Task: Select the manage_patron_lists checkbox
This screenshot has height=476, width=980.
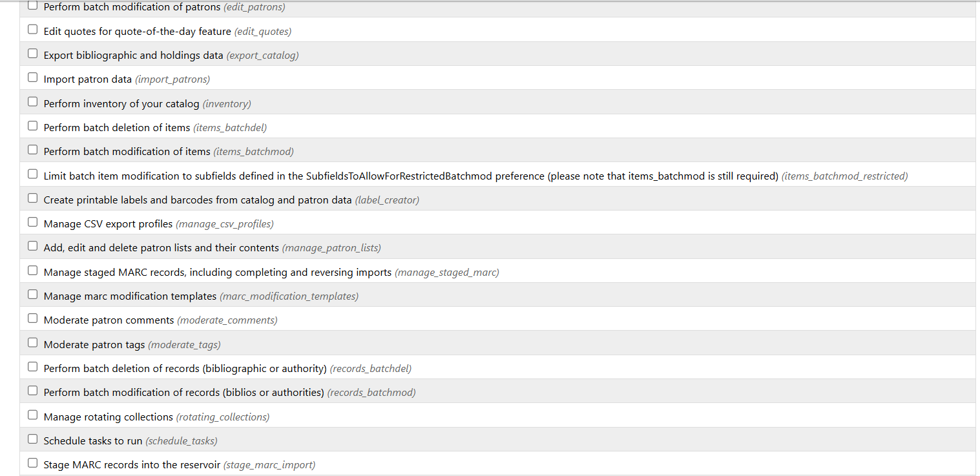Action: point(33,246)
